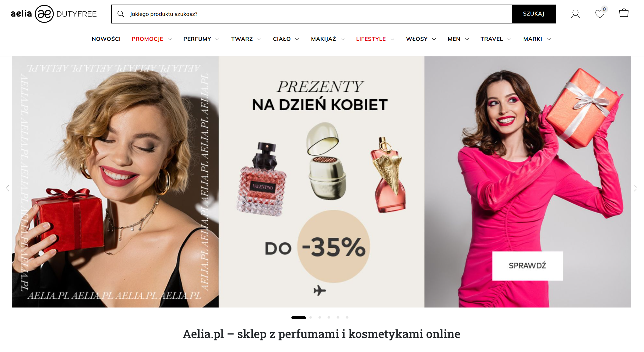Image resolution: width=644 pixels, height=352 pixels.
Task: Expand the PERFUMY category chevron
Action: click(217, 39)
